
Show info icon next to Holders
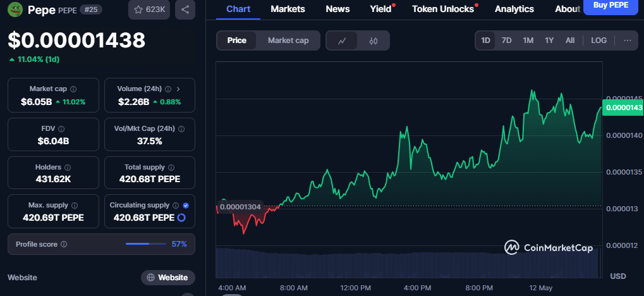pos(68,168)
